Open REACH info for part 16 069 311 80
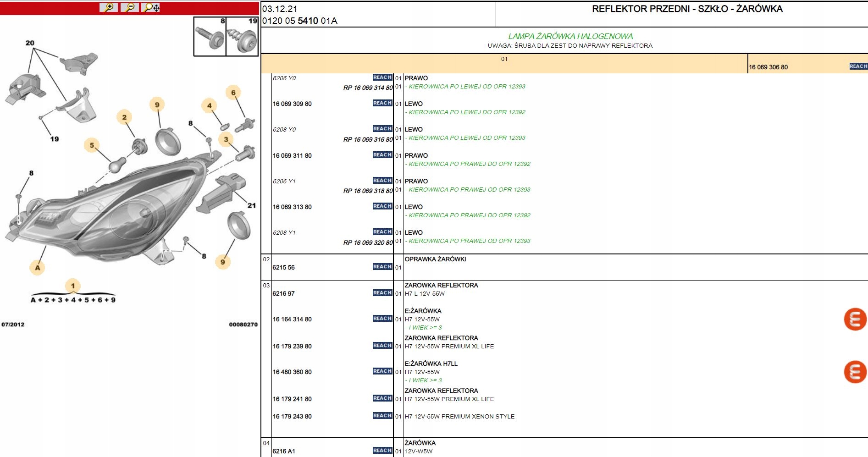The image size is (868, 457). coord(382,155)
